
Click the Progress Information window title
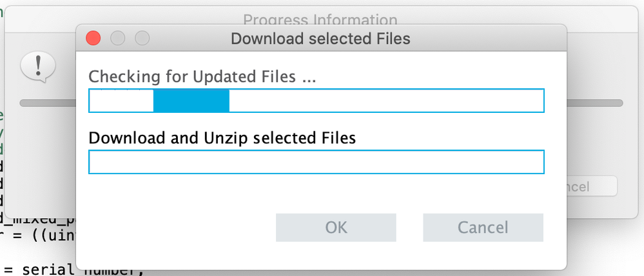[320, 19]
